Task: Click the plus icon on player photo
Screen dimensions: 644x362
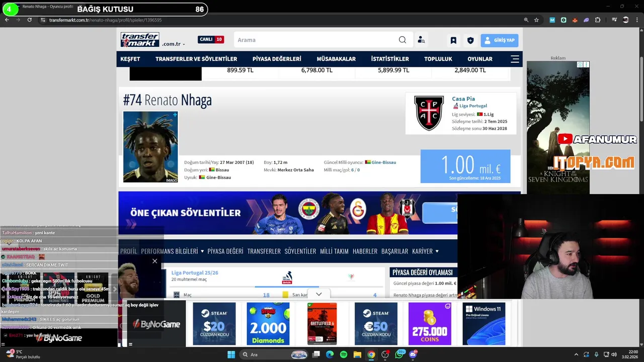Action: tap(175, 115)
